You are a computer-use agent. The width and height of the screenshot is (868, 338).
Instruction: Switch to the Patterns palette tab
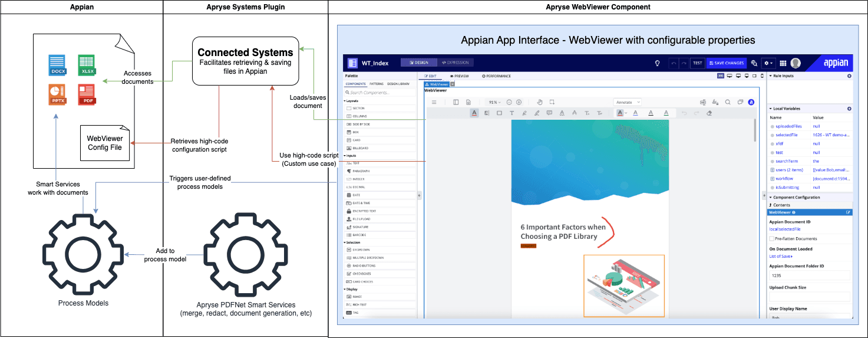tap(377, 84)
